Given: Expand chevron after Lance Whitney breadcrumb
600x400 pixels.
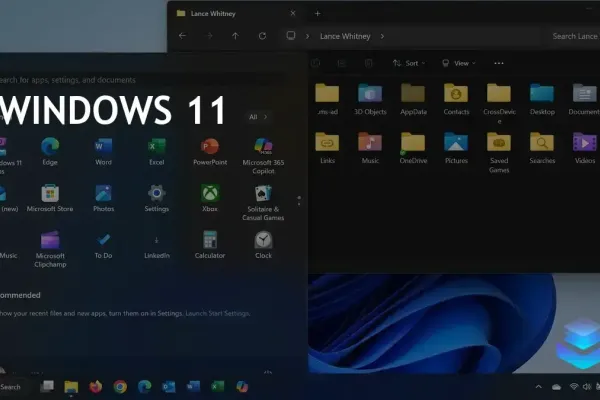Looking at the screenshot, I should tap(382, 36).
